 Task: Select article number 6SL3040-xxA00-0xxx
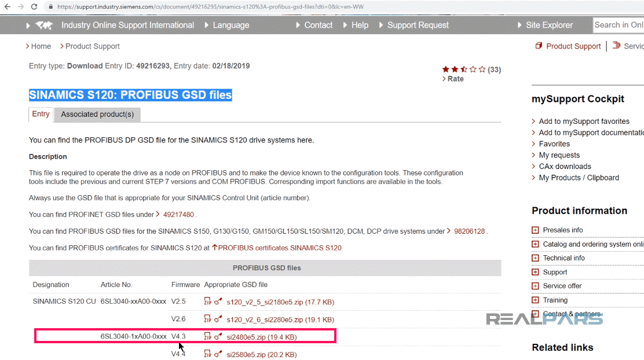(x=133, y=302)
